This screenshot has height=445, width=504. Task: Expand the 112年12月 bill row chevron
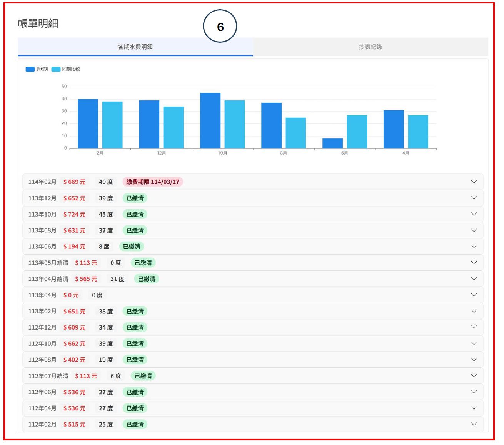474,327
